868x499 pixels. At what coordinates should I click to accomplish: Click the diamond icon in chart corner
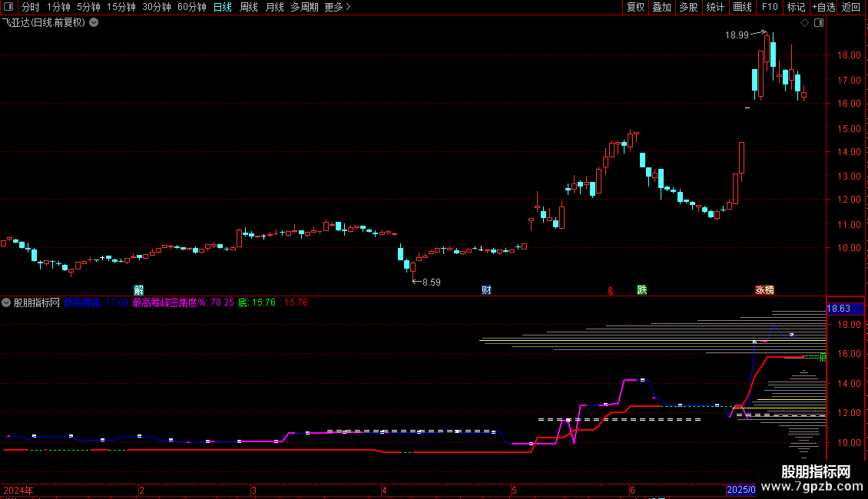click(805, 23)
